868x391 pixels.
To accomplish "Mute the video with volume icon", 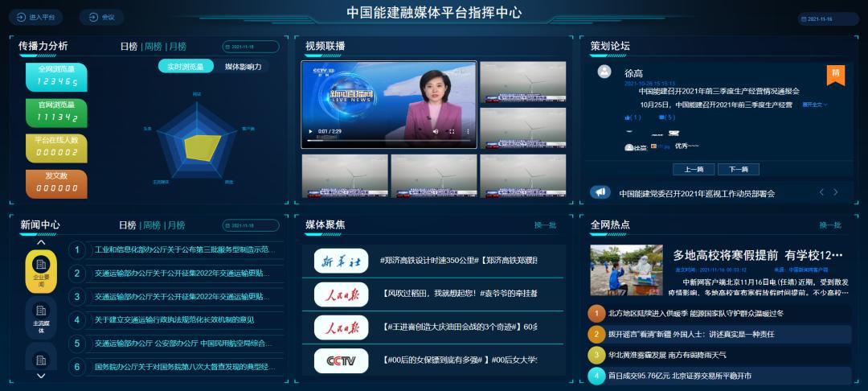I will [x=435, y=131].
